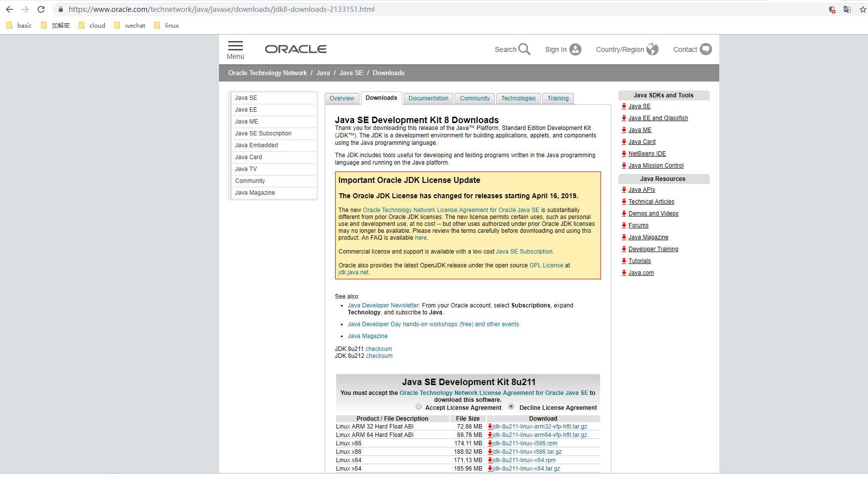Click site lock icon in address bar

coord(60,9)
